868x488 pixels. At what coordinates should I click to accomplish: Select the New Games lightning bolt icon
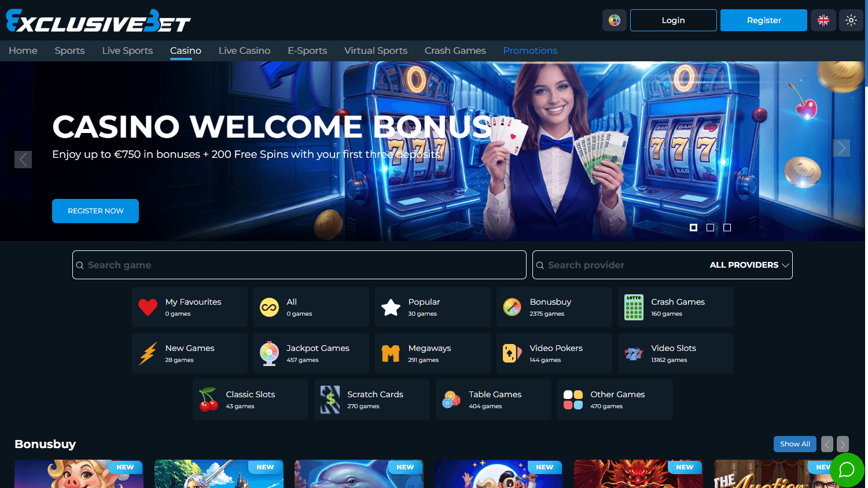(x=149, y=353)
